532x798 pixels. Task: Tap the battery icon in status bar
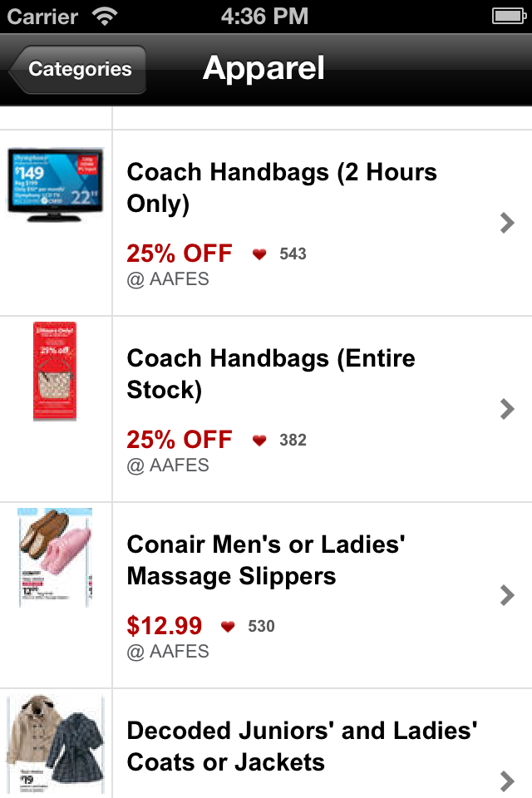509,17
